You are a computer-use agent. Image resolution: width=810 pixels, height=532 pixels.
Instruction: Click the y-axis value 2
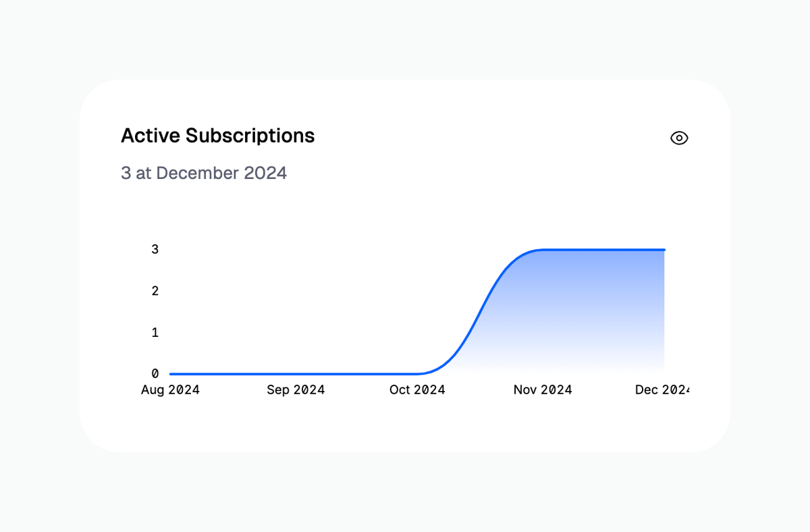[x=155, y=291]
